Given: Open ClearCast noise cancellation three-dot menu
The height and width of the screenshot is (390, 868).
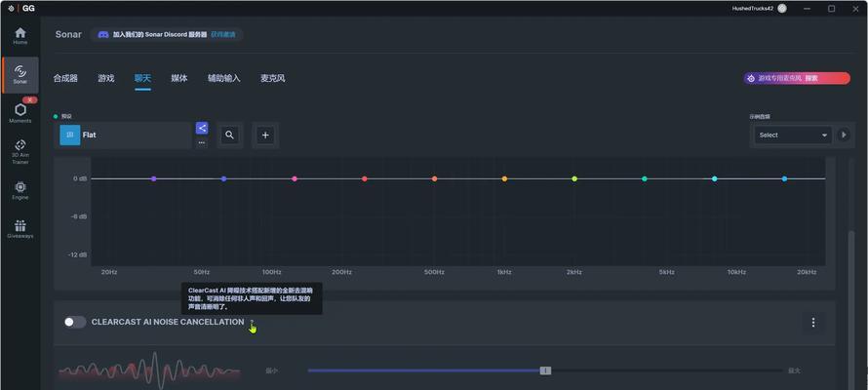Looking at the screenshot, I should click(x=813, y=322).
